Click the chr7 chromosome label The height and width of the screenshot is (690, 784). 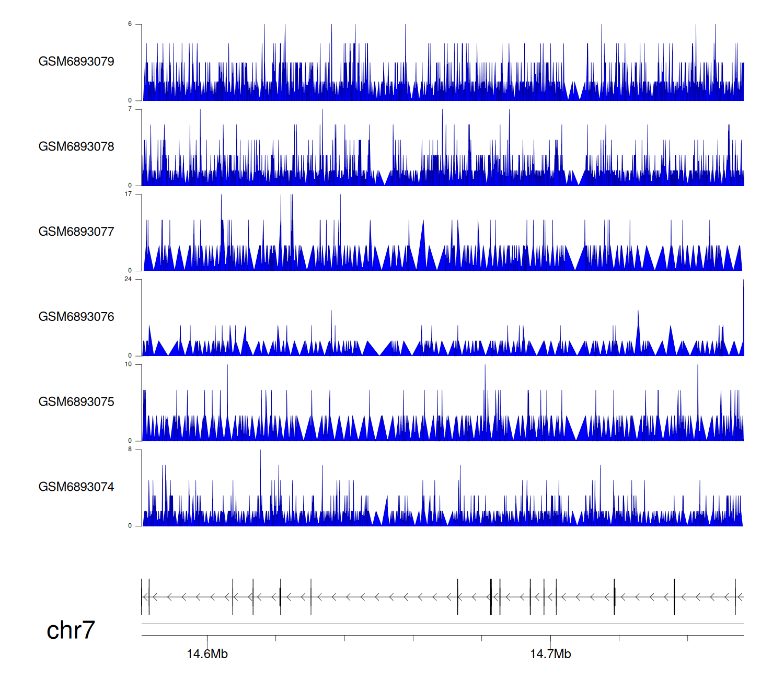[x=71, y=630]
